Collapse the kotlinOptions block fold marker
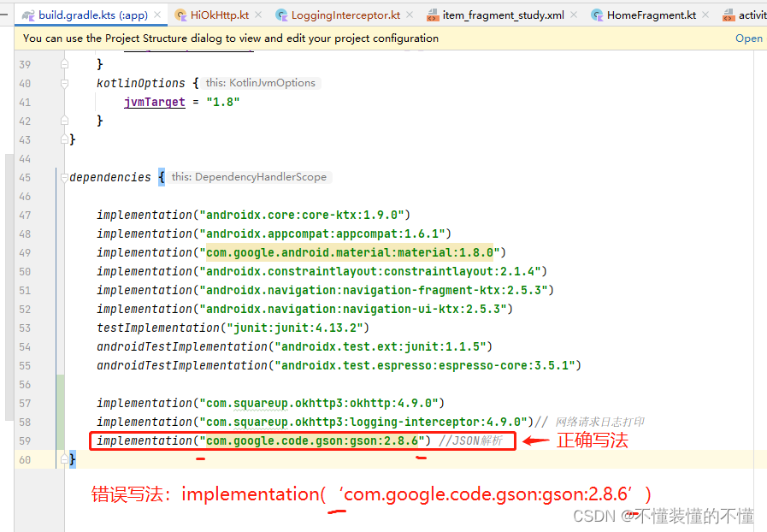Screen dimensions: 767x532 point(64,83)
